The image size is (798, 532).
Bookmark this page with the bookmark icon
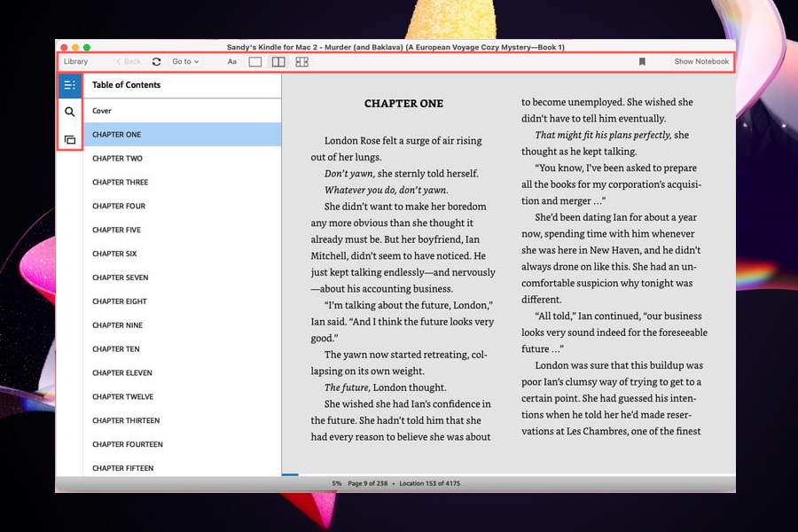[642, 62]
